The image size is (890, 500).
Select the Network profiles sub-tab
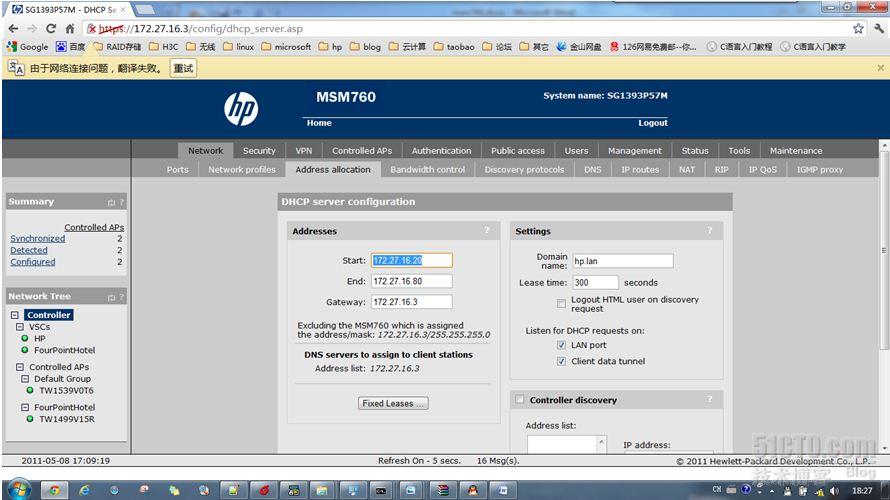(242, 169)
